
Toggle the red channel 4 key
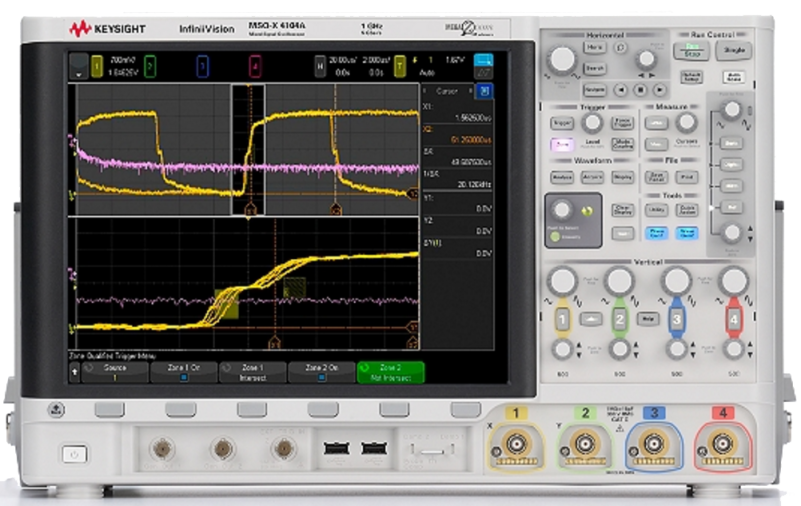tap(734, 320)
